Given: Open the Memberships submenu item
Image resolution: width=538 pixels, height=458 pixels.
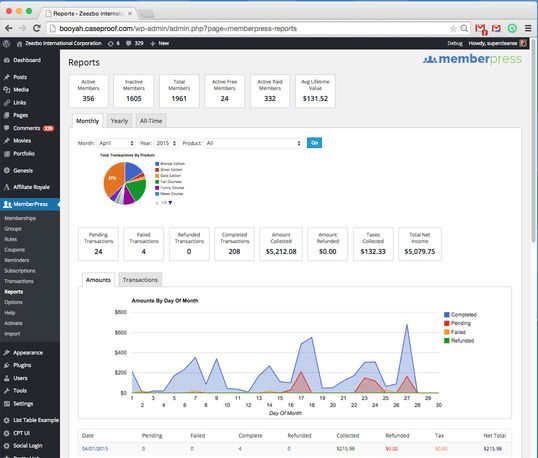Looking at the screenshot, I should coord(20,218).
